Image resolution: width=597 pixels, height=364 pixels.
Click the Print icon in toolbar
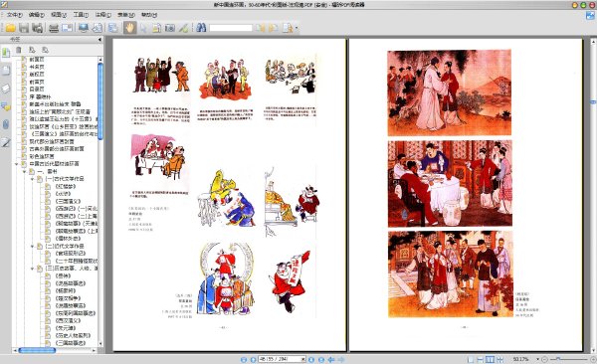[54, 28]
